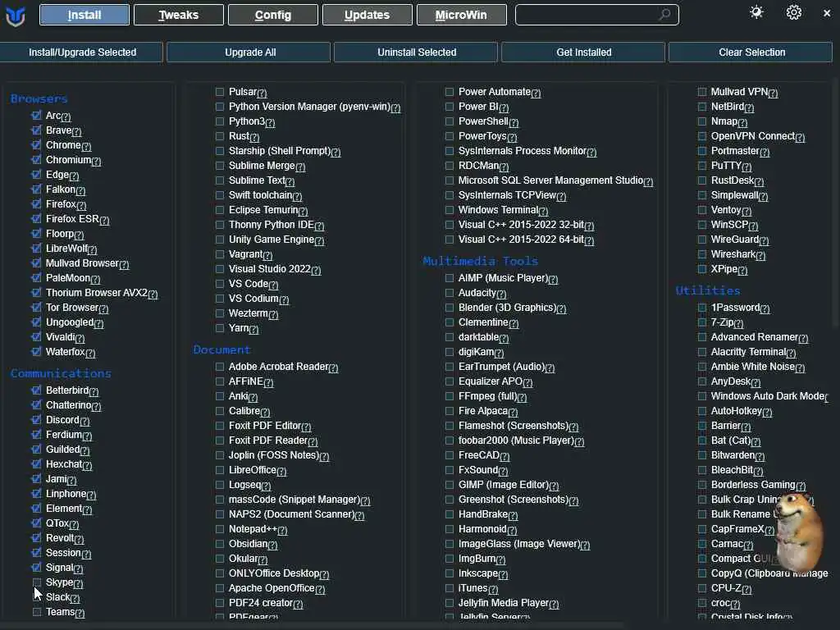Open info link (?) next to Chrome

[86, 146]
